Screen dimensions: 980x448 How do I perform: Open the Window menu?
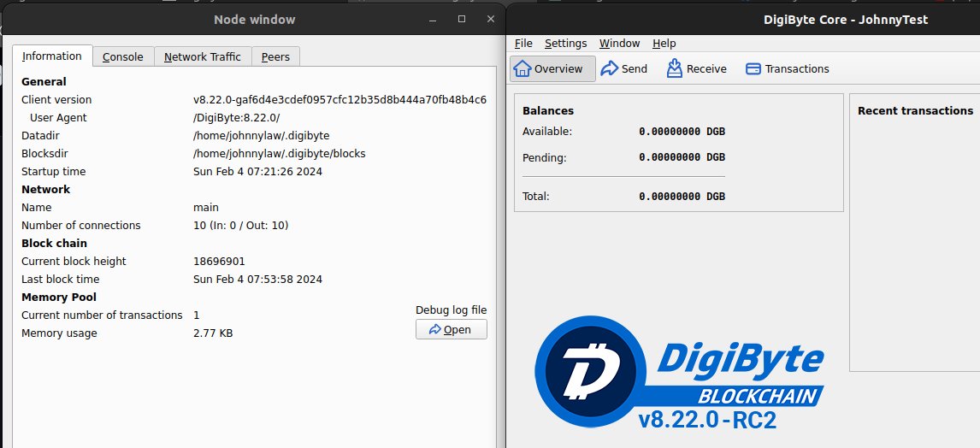click(x=619, y=43)
